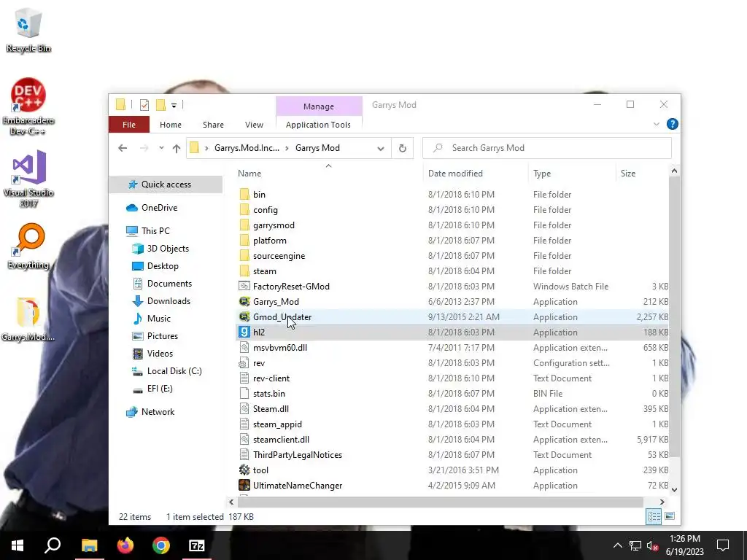Screen dimensions: 747x560
Task: Select the Manage contextual tab
Action: tap(319, 106)
